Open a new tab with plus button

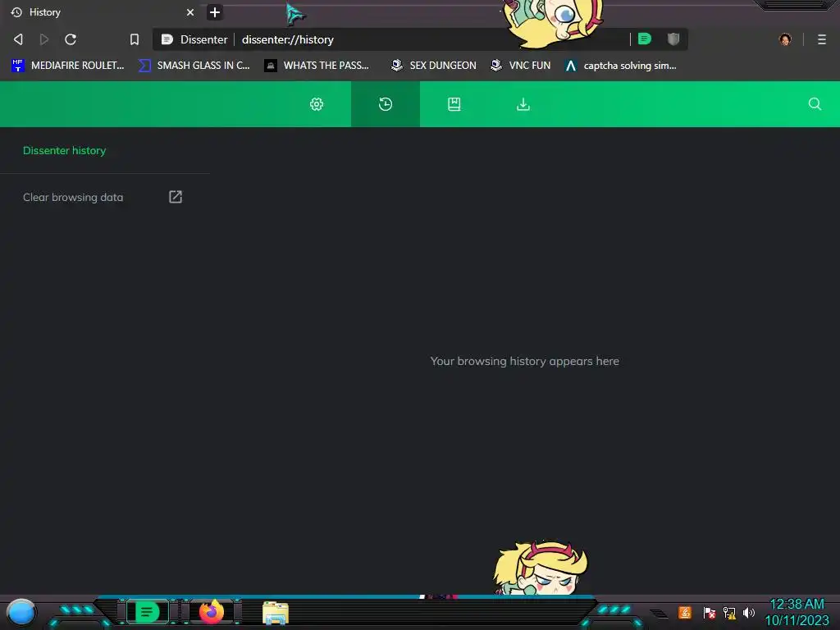(215, 11)
